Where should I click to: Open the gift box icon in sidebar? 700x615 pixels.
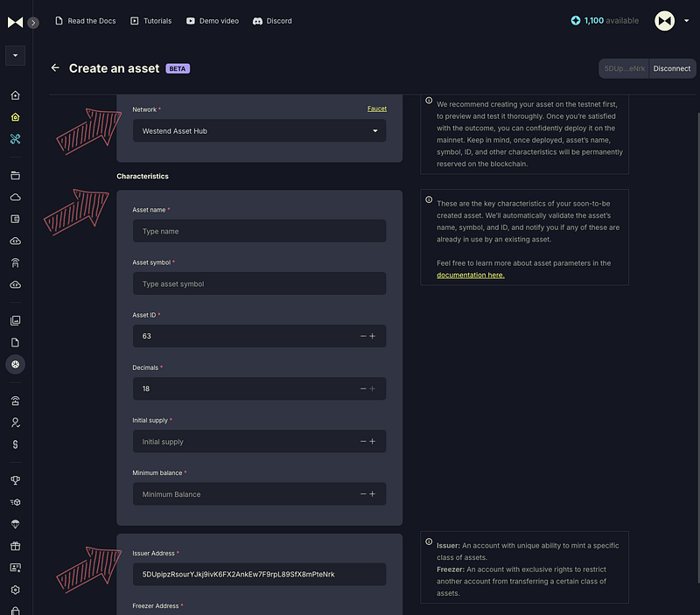15,546
